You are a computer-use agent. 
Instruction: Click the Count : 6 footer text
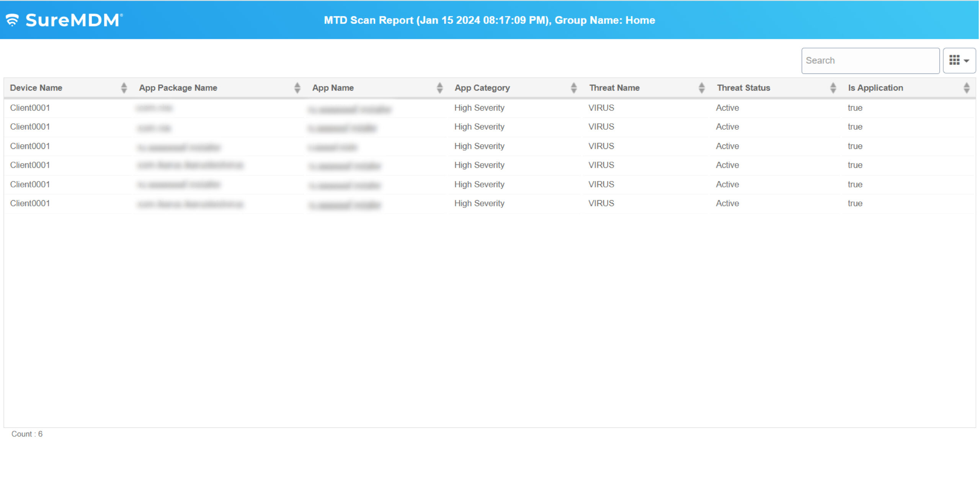[x=27, y=434]
